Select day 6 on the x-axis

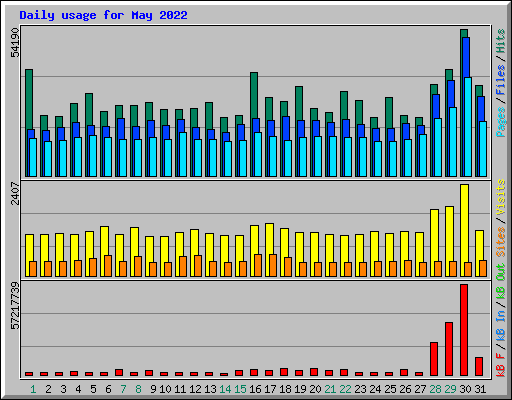108,389
